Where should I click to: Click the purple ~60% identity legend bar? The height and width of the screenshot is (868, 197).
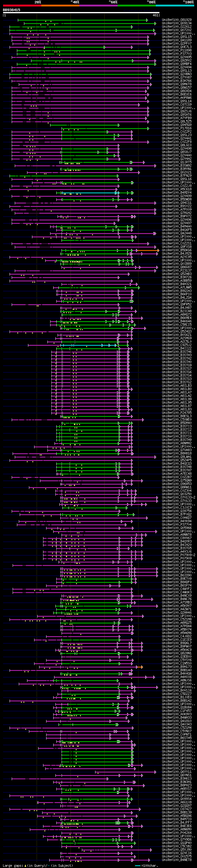[x=99, y=6]
